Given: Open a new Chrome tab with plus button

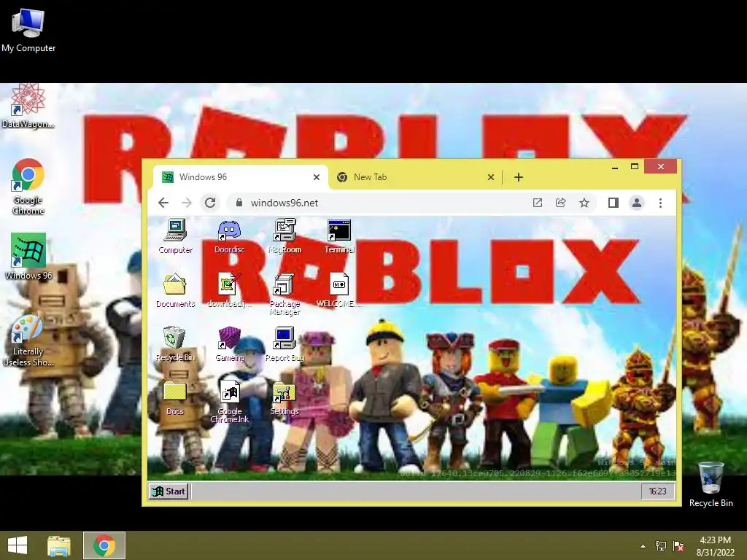Looking at the screenshot, I should pyautogui.click(x=519, y=177).
